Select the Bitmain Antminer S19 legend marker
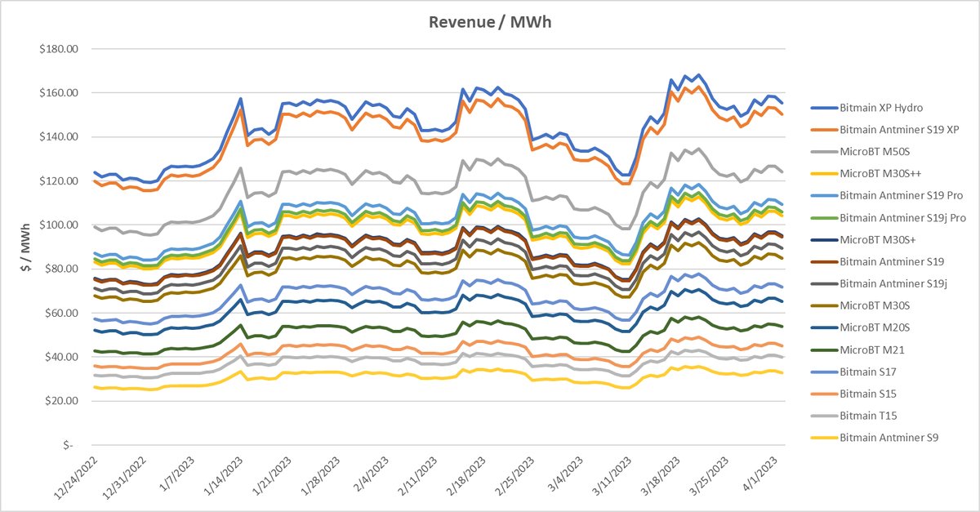 (825, 261)
